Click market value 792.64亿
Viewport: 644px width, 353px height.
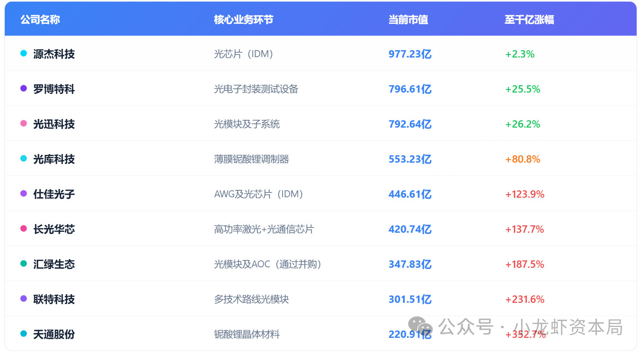tap(410, 124)
